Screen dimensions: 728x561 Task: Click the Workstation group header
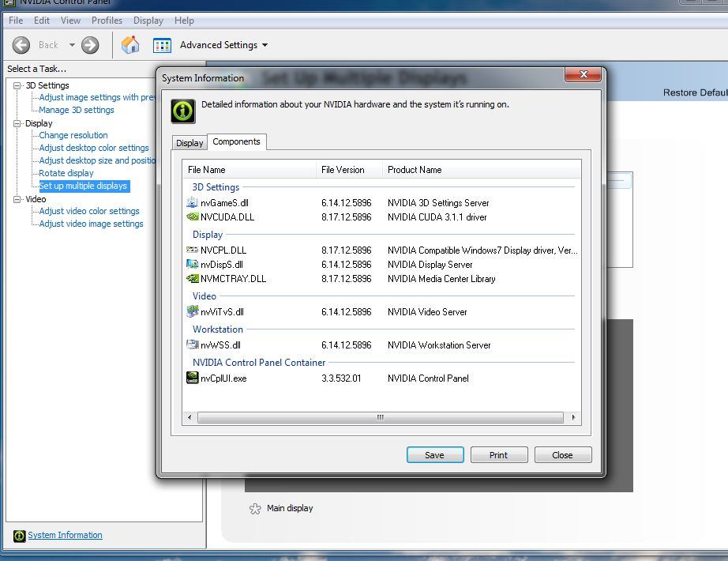point(218,329)
